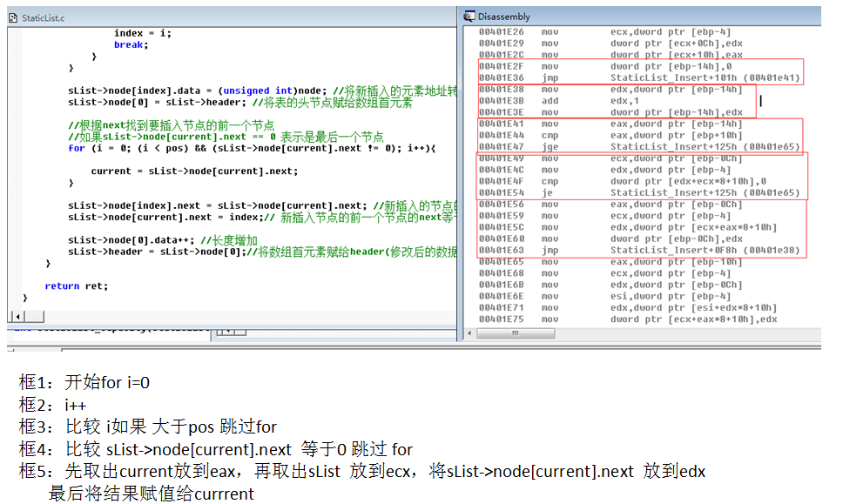Image resolution: width=843 pixels, height=504 pixels.
Task: Click the comment line starting '//如果sList->node[current].next == 0'
Action: [x=226, y=137]
